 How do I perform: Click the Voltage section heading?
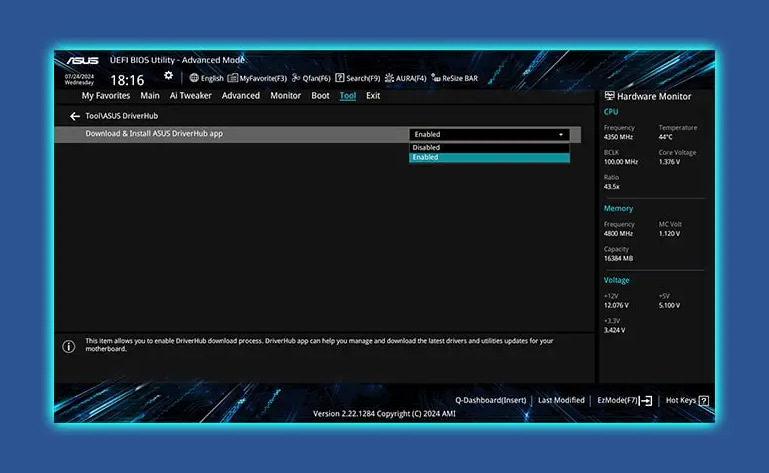coord(616,280)
